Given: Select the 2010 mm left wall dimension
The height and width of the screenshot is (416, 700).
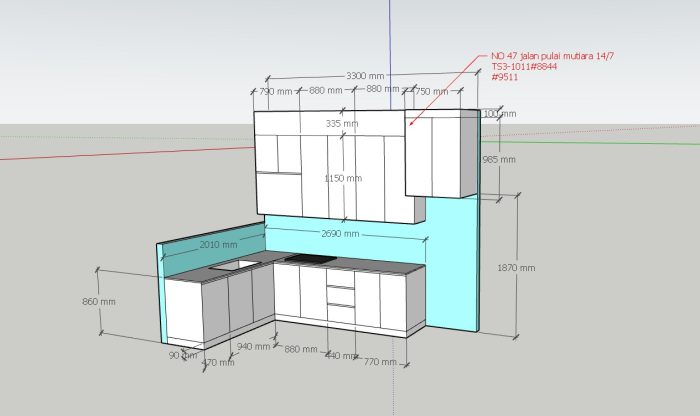Looking at the screenshot, I should (217, 244).
